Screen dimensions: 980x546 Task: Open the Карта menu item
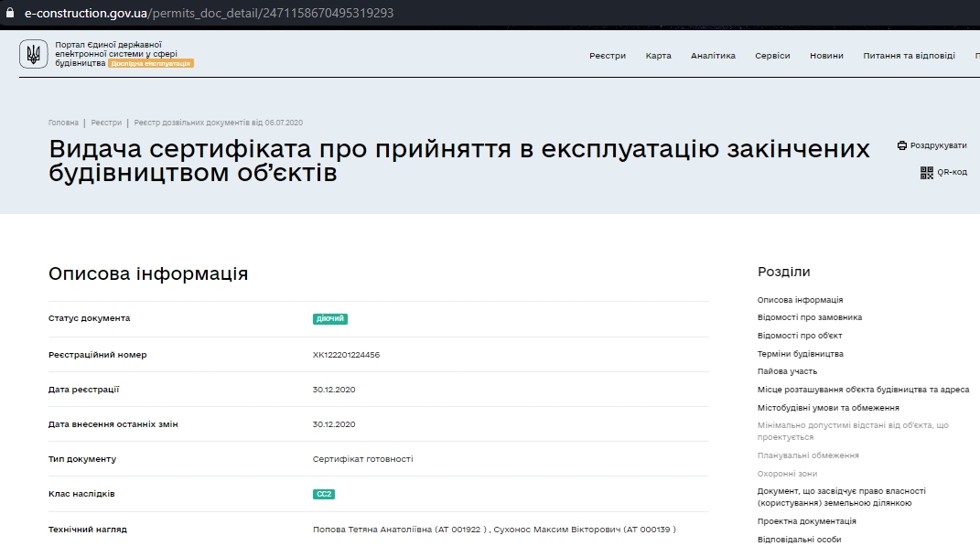pyautogui.click(x=658, y=56)
